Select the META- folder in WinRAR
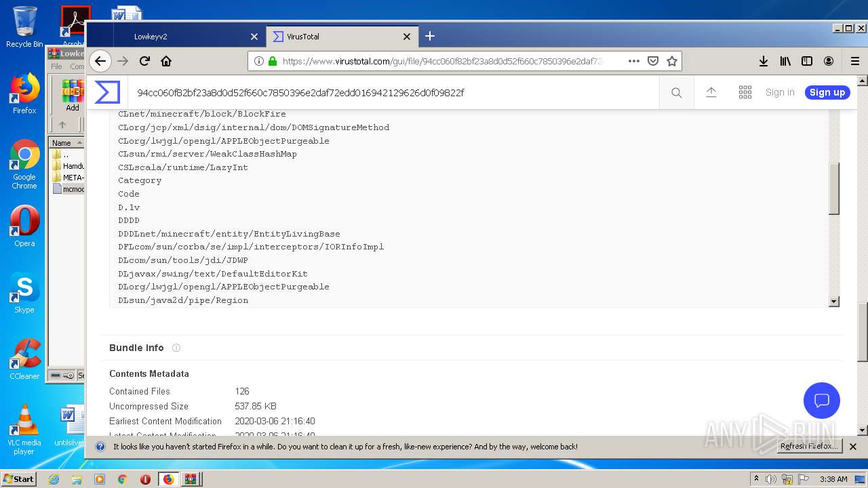The width and height of the screenshot is (868, 488). click(68, 178)
